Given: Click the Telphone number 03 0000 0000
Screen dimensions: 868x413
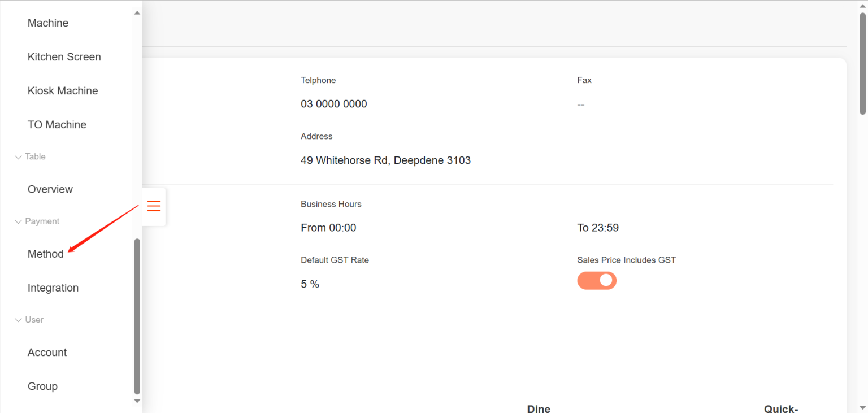Looking at the screenshot, I should pos(334,103).
